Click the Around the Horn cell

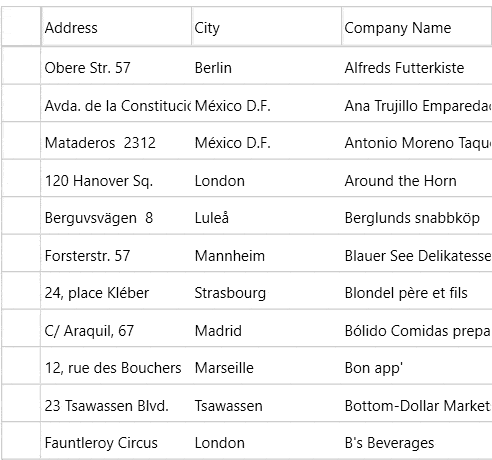pos(417,178)
